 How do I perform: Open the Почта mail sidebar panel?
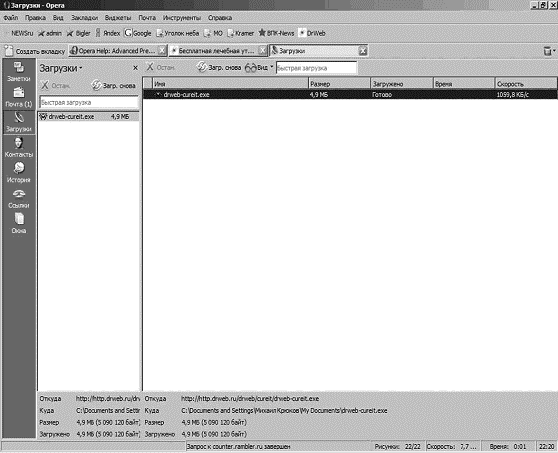[19, 98]
